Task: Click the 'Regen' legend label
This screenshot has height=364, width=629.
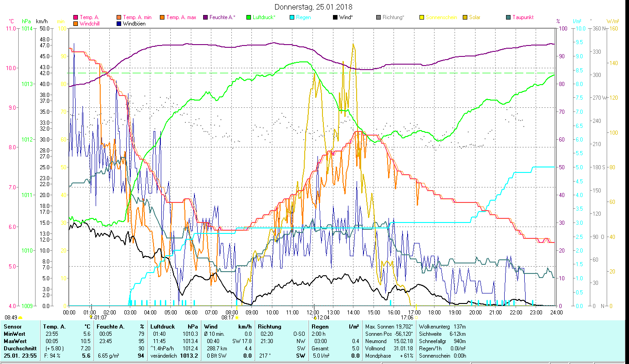Action: (x=303, y=18)
